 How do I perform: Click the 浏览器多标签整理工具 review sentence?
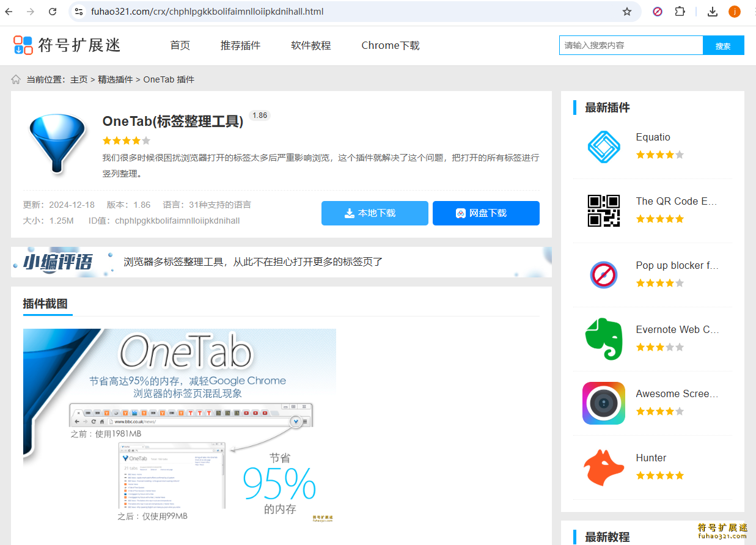click(253, 262)
